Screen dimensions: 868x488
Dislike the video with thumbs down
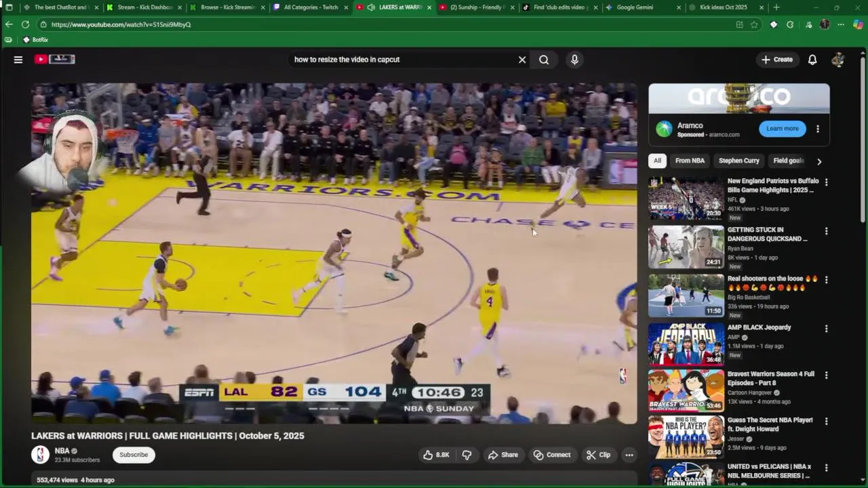click(467, 455)
